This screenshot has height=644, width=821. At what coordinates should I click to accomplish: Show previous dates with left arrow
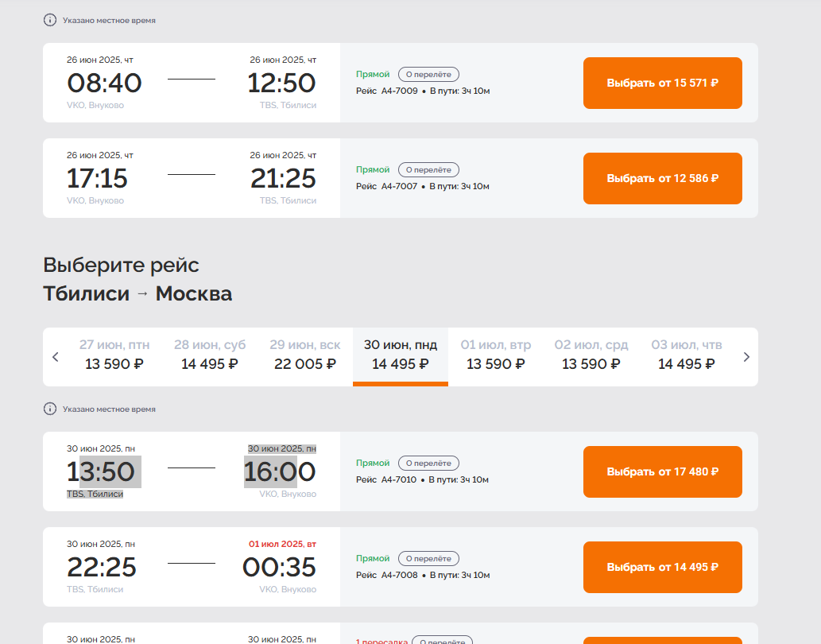click(x=56, y=357)
